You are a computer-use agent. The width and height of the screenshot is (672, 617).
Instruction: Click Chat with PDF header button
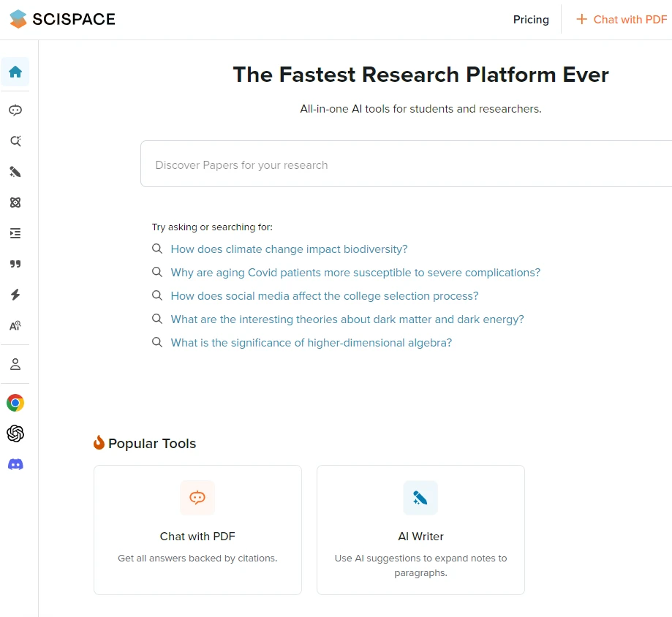click(x=622, y=20)
